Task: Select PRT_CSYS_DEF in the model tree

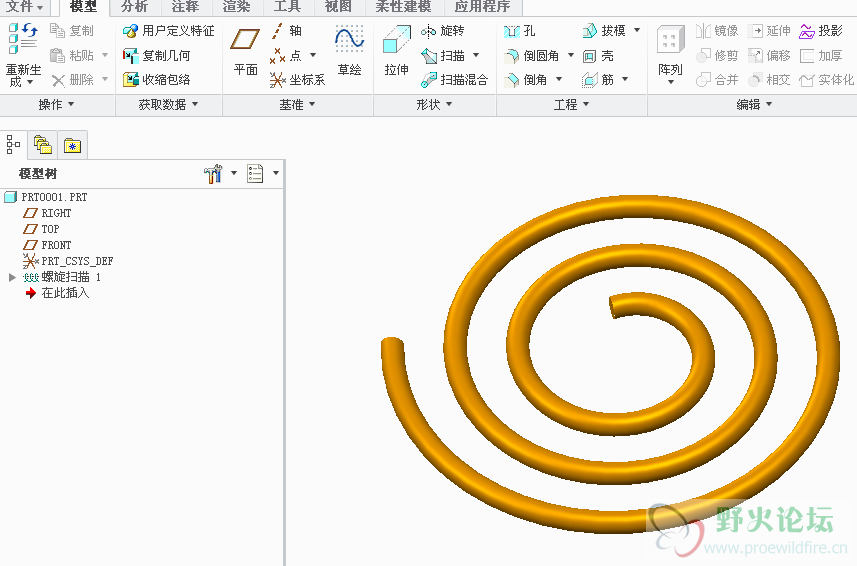Action: (x=77, y=261)
